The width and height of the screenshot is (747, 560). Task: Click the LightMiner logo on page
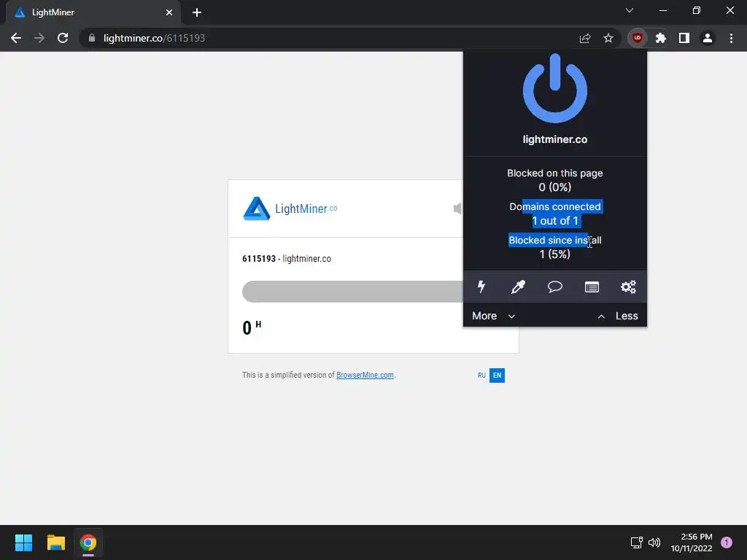290,209
